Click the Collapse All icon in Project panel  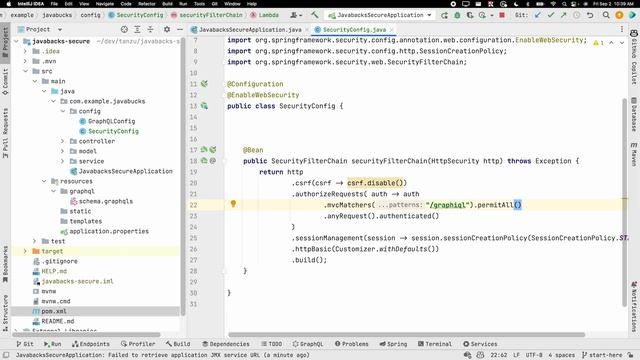click(x=150, y=29)
